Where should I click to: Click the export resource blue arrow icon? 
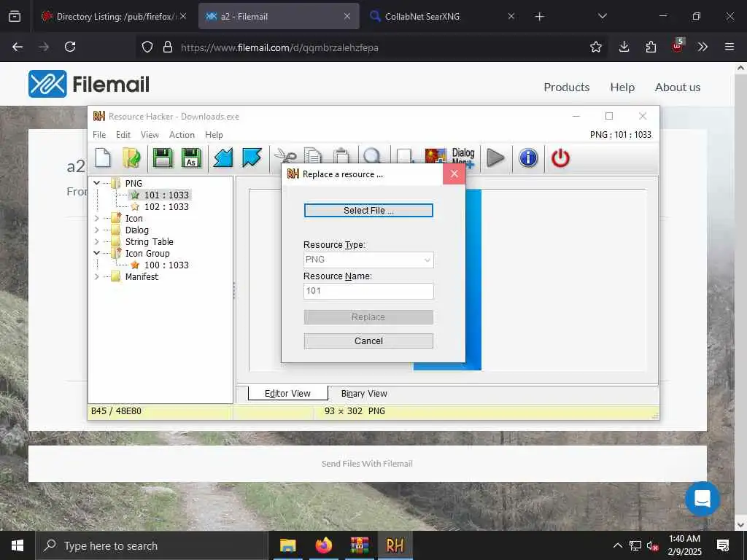[252, 157]
